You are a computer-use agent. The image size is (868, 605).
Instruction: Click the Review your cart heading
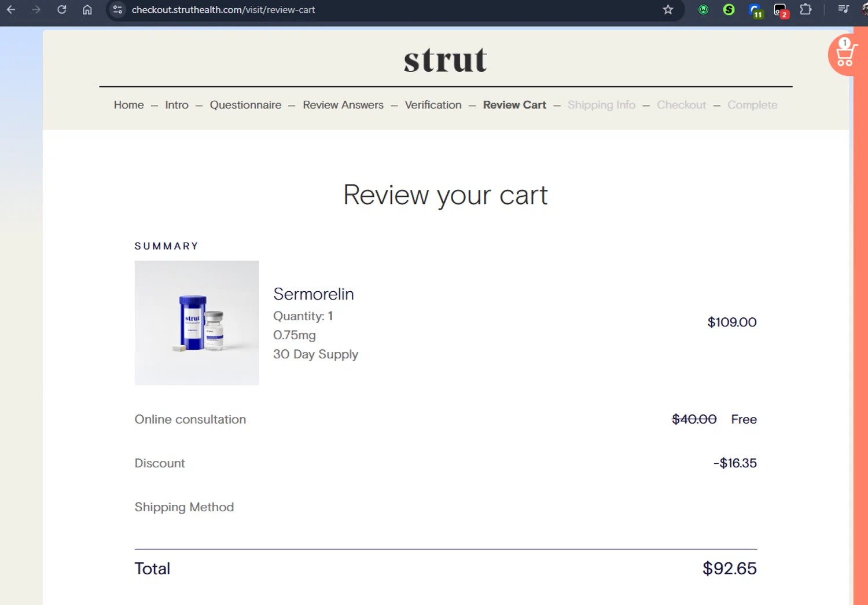click(446, 195)
